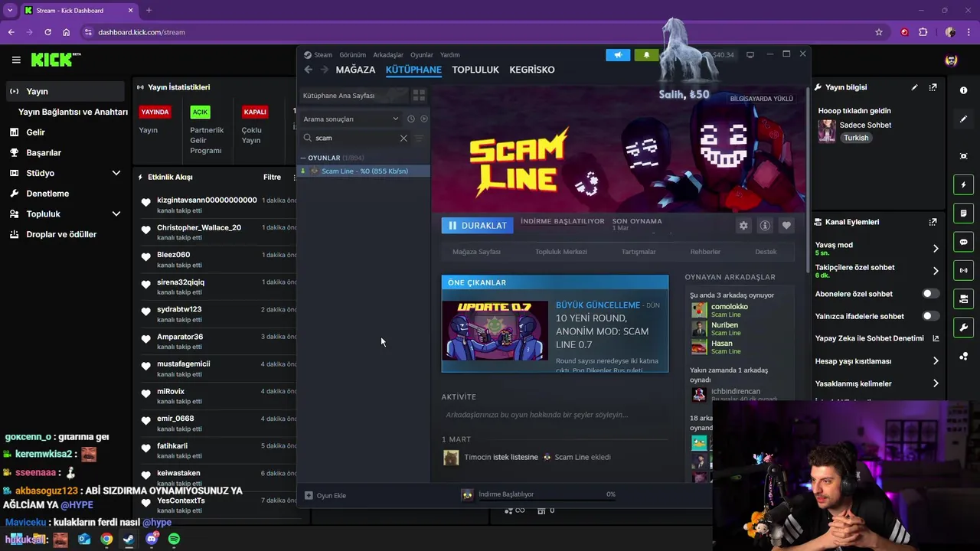The height and width of the screenshot is (551, 980).
Task: Add Scam Line to favorites heart
Action: tap(786, 226)
